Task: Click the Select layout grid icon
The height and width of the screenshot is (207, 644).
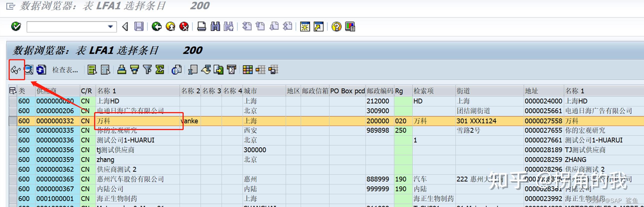Action: coord(260,70)
